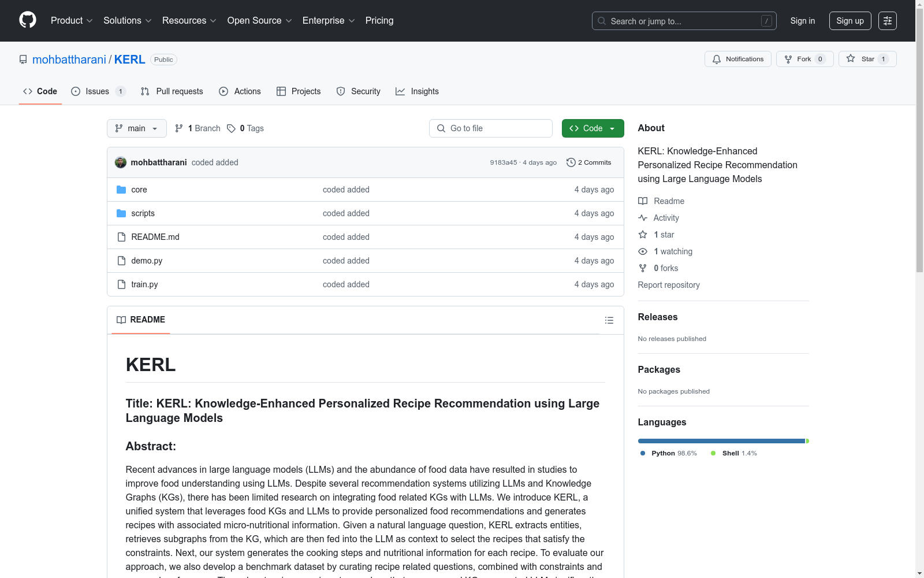Open the Report repository link
The height and width of the screenshot is (578, 924).
pyautogui.click(x=669, y=285)
